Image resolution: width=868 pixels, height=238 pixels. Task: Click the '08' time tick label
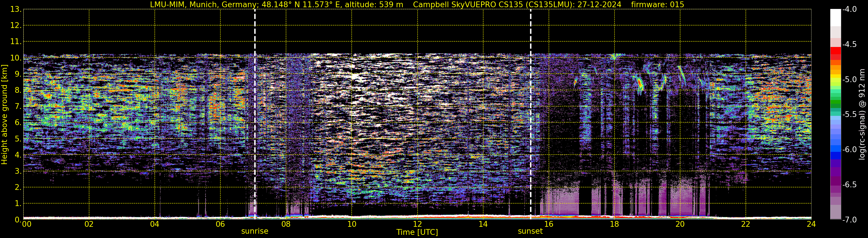[x=286, y=224]
